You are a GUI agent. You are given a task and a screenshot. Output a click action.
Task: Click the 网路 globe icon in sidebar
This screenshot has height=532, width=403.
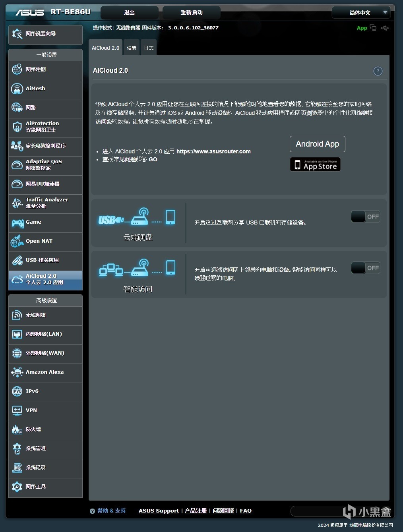point(17,107)
